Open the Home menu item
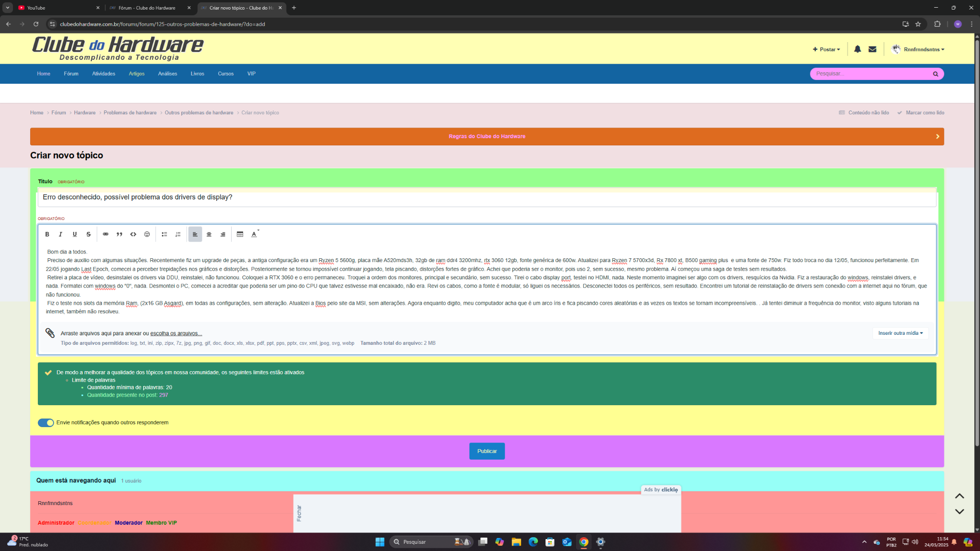Image resolution: width=980 pixels, height=551 pixels. [44, 74]
